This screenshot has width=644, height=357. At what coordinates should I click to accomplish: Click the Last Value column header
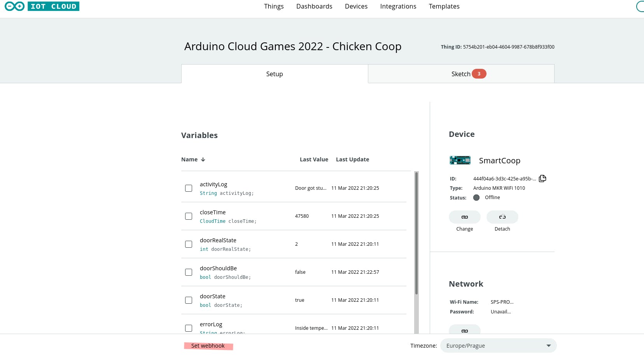pyautogui.click(x=314, y=159)
